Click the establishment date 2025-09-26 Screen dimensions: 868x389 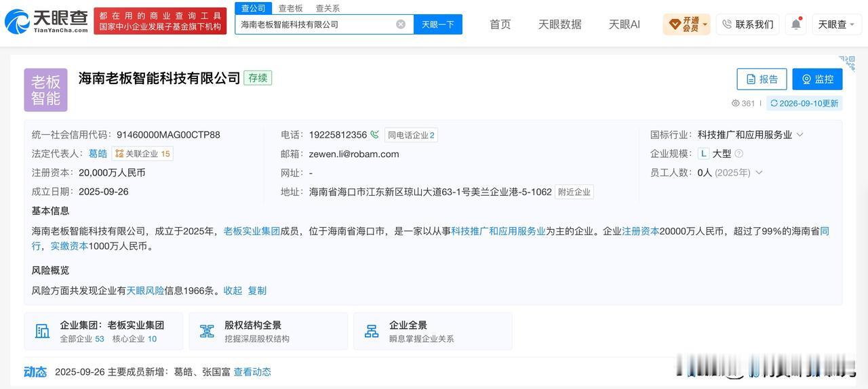click(x=103, y=192)
